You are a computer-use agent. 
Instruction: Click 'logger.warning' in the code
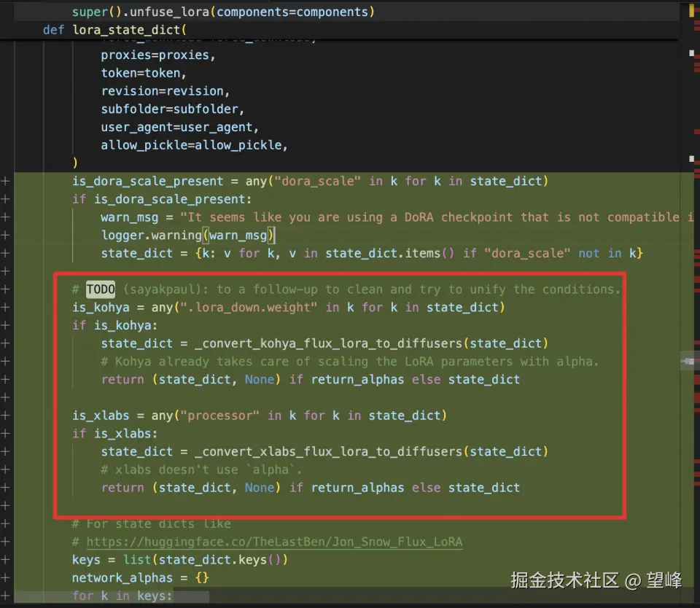click(152, 235)
